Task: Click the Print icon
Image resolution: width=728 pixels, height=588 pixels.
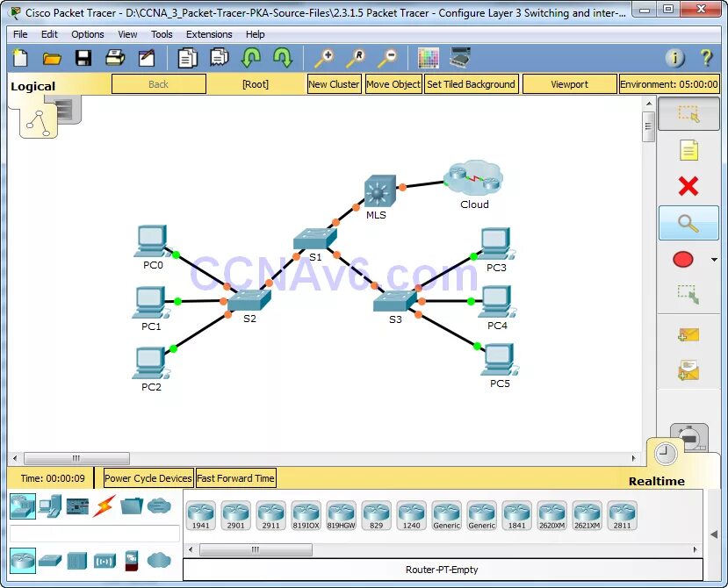Action: (x=115, y=59)
